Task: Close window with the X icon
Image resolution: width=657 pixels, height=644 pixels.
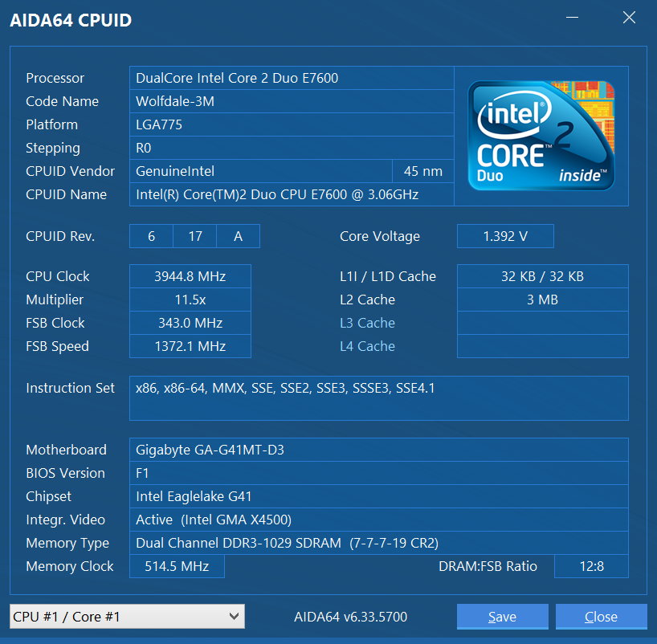Action: 629,18
